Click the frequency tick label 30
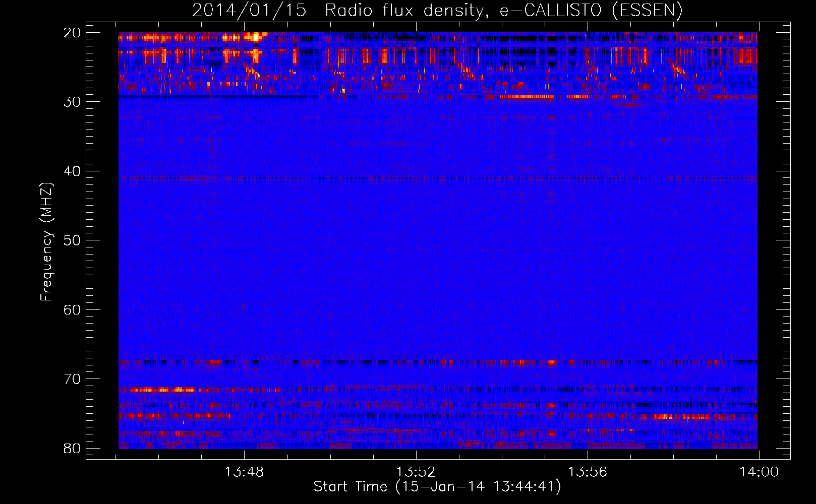816x504 pixels. pos(73,102)
